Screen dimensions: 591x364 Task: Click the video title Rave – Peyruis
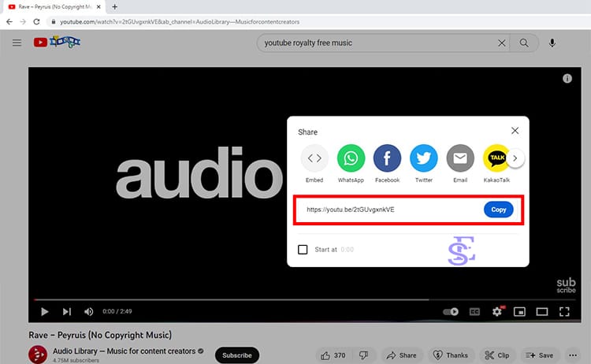pyautogui.click(x=100, y=335)
